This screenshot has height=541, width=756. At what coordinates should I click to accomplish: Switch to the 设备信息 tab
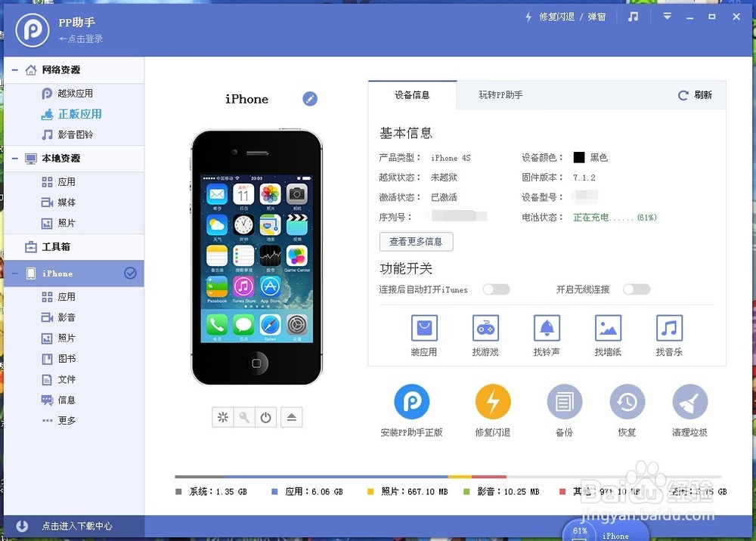412,95
